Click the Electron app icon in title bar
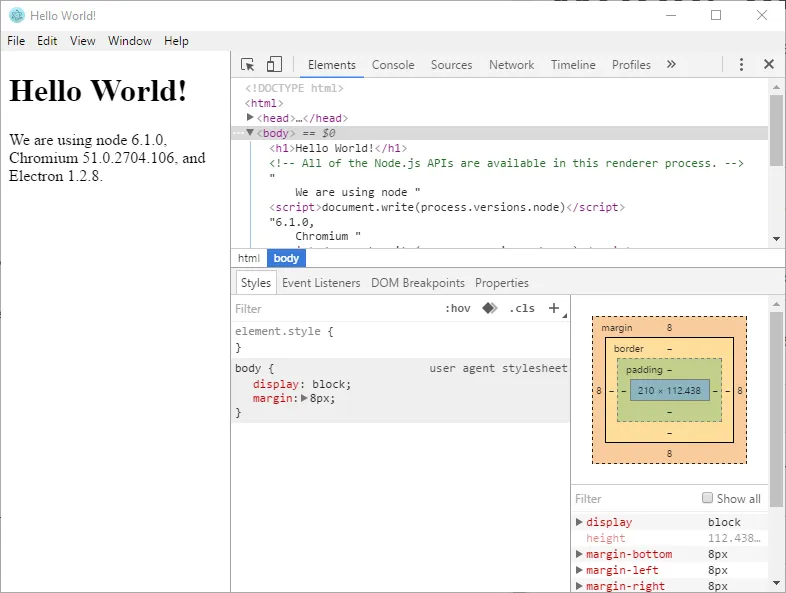Screen dimensions: 786x593 click(16, 16)
